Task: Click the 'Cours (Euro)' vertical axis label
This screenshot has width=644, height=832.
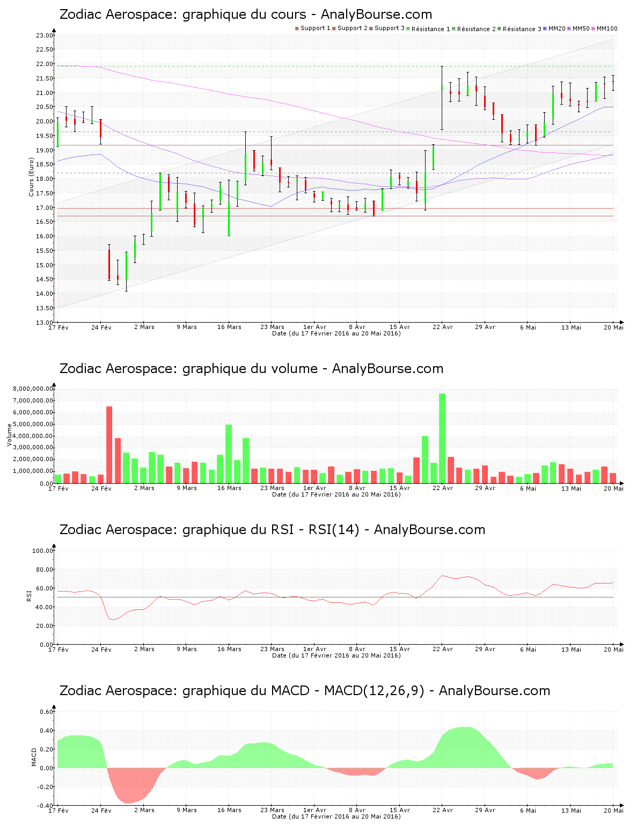Action: coord(31,177)
